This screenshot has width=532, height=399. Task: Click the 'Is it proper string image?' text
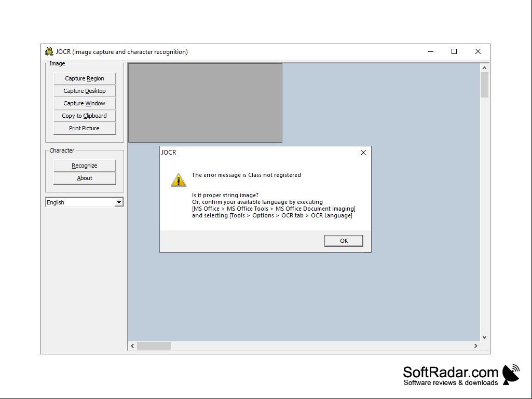pyautogui.click(x=225, y=195)
